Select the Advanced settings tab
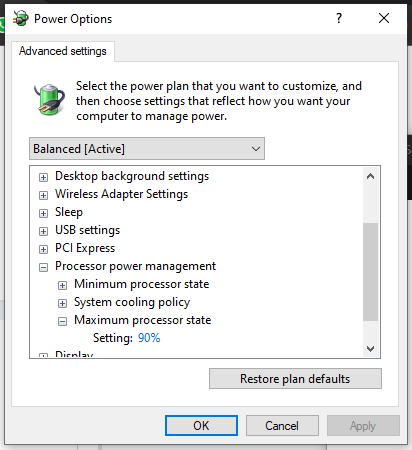The width and height of the screenshot is (412, 450). click(63, 51)
